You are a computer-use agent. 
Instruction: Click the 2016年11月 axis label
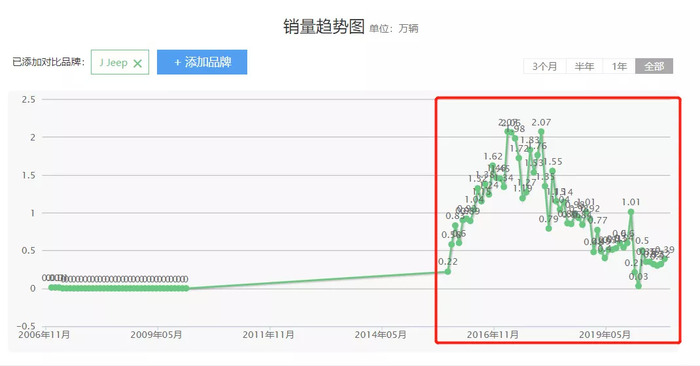tap(492, 335)
